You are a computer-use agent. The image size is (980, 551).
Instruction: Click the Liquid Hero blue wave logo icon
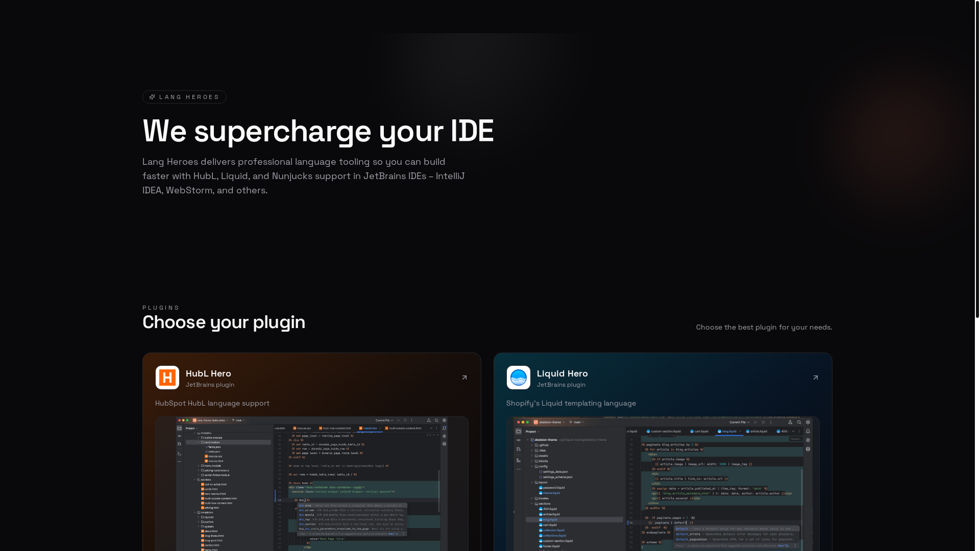(x=519, y=378)
